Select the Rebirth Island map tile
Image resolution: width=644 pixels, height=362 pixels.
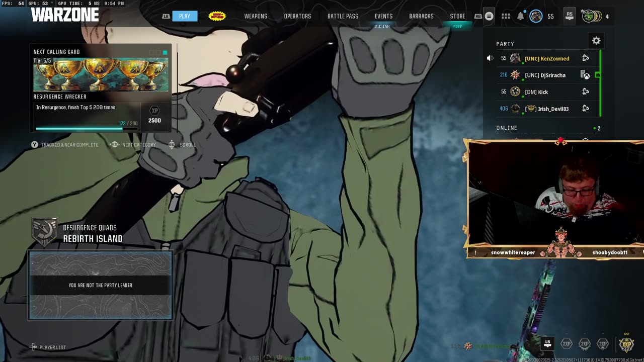pos(101,285)
